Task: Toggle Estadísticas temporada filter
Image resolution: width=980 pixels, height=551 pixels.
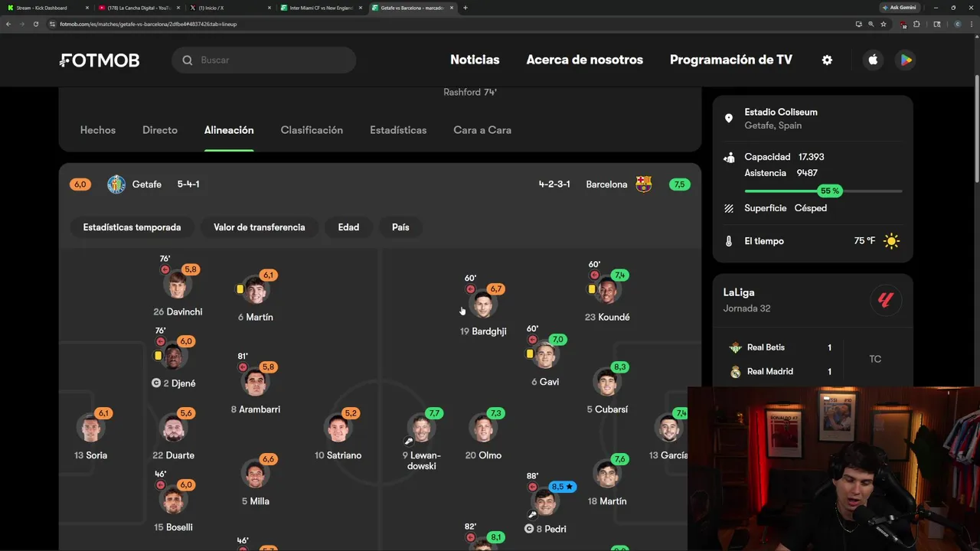Action: click(132, 227)
